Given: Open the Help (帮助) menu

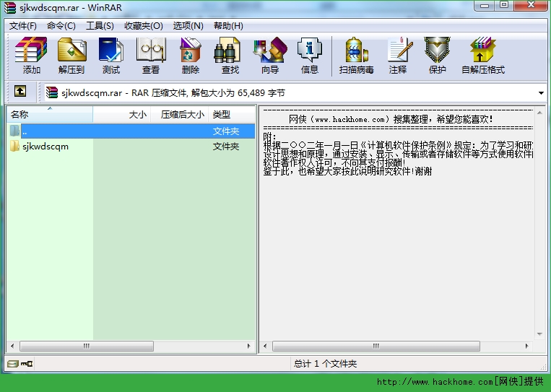Looking at the screenshot, I should pyautogui.click(x=228, y=26).
